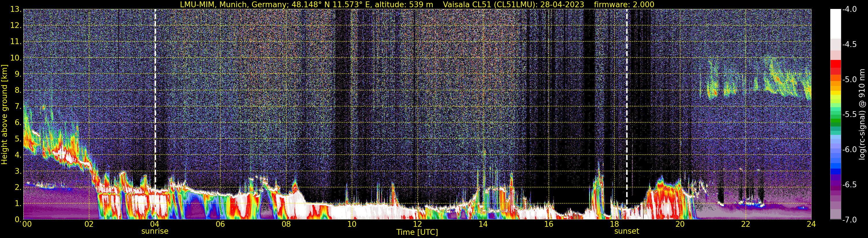This screenshot has width=868, height=238.
Task: Click the '5.' tick on the height axis
Action: pyautogui.click(x=18, y=139)
